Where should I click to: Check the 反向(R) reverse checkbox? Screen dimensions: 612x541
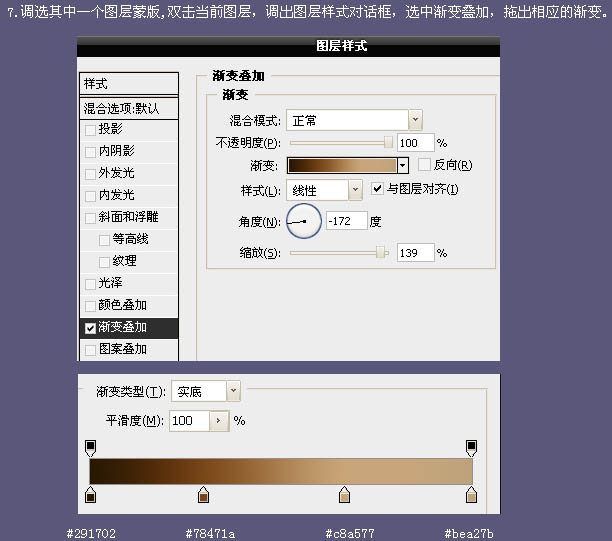(424, 164)
